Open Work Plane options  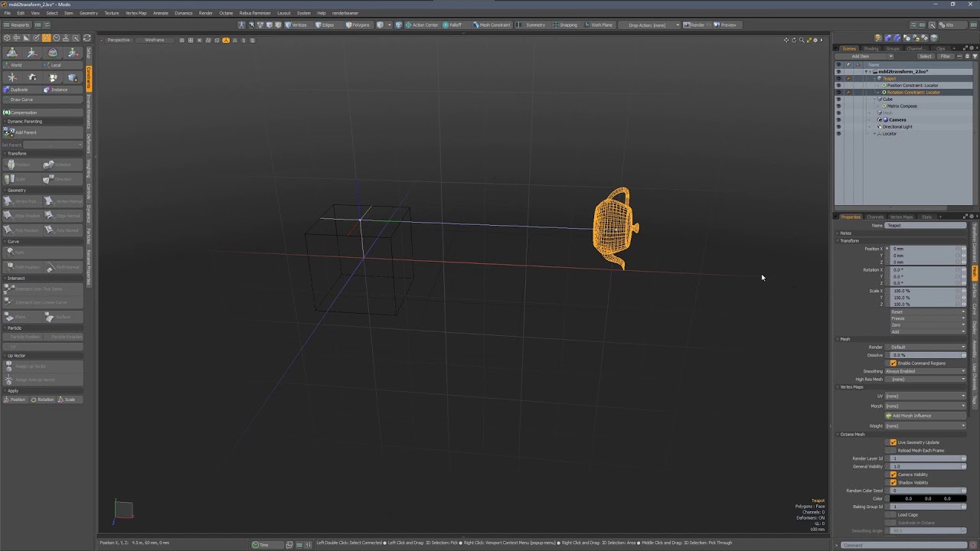[x=599, y=24]
